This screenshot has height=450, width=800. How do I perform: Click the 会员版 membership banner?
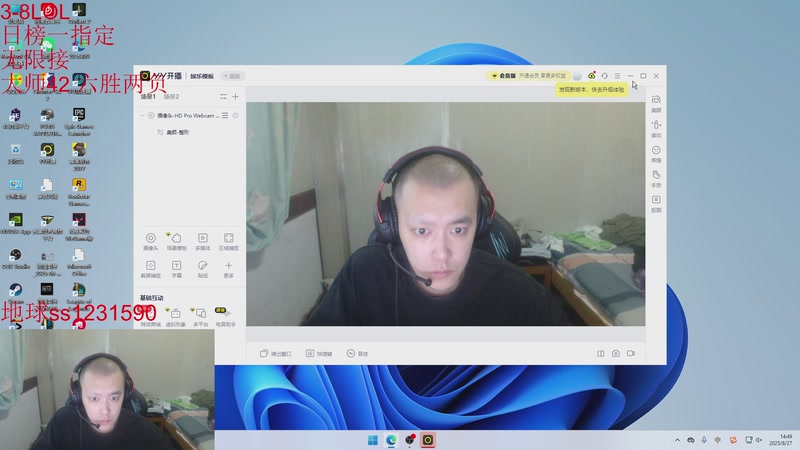point(528,76)
